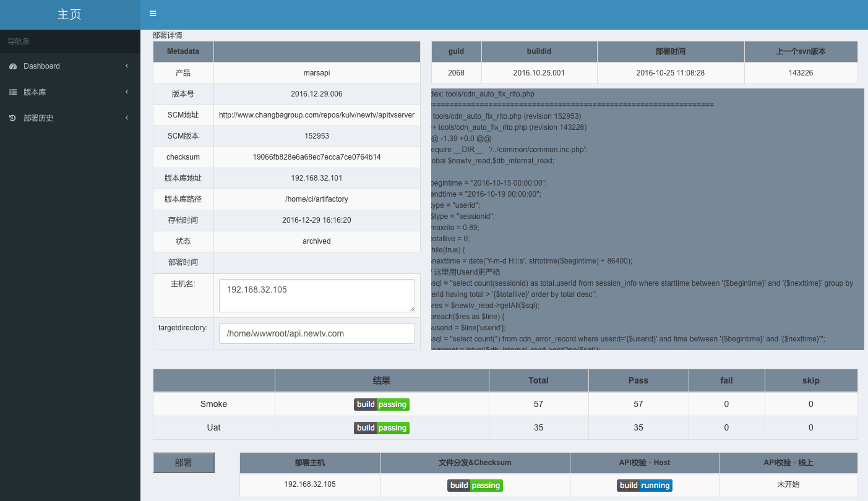Viewport: 868px width, 501px height.
Task: Click the API校验 - 线上 column header
Action: 789,463
